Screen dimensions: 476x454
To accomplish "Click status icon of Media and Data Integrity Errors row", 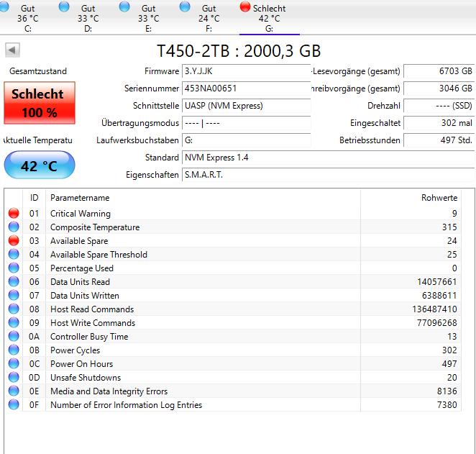I will point(14,391).
